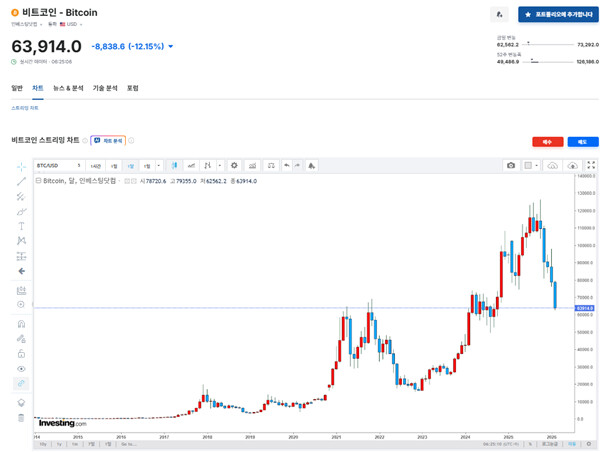Toggle the highlighted link icon in sidebar

[21, 383]
